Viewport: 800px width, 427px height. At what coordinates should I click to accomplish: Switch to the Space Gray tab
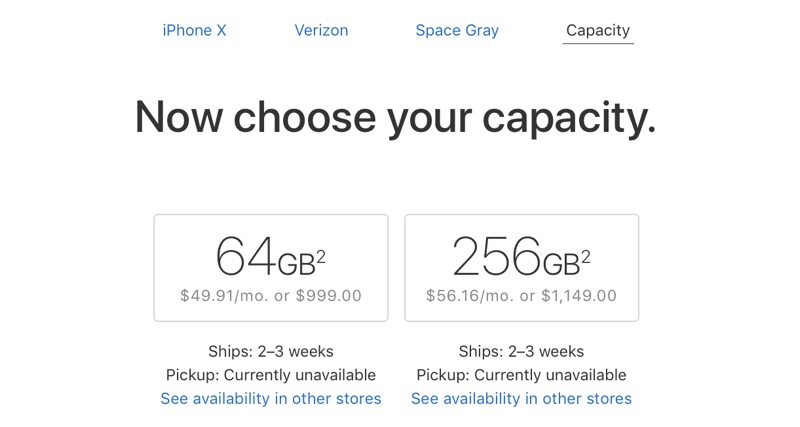457,30
